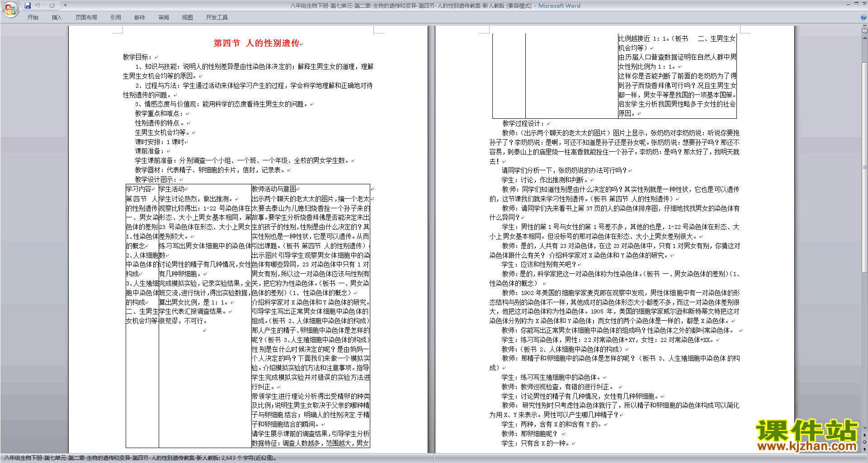868x463 pixels.
Task: Click the Redo/Repeat icon
Action: point(52,5)
